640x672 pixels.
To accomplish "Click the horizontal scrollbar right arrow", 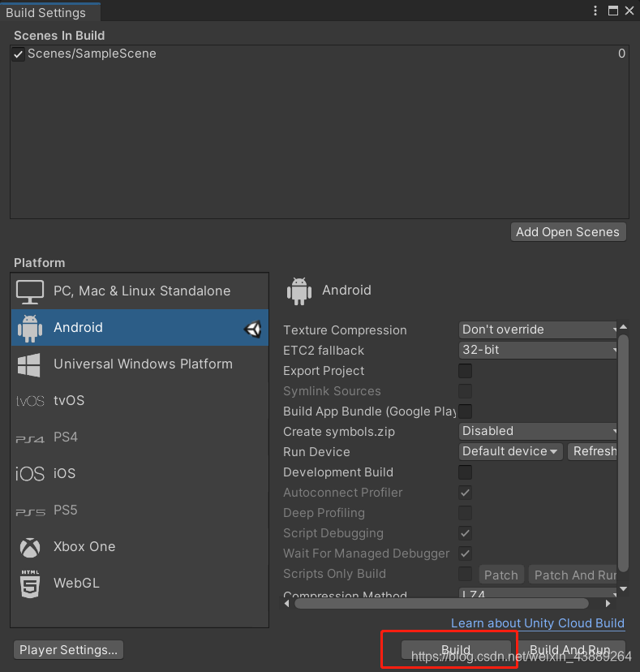I will tap(608, 604).
